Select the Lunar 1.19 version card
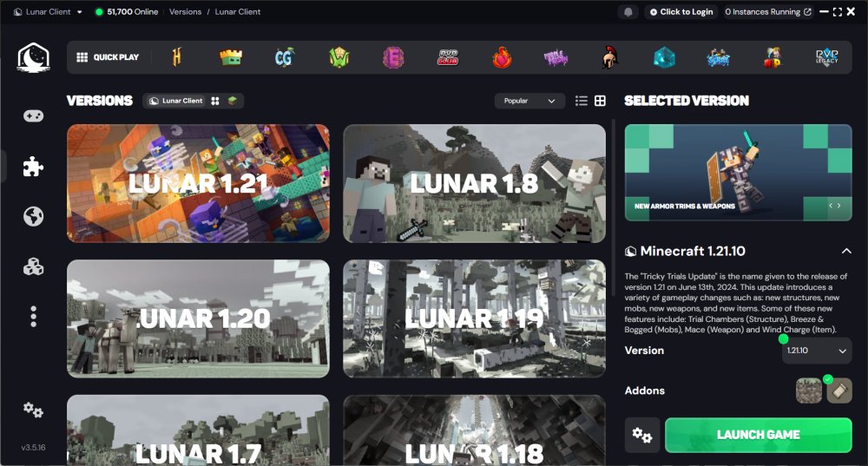 [475, 318]
